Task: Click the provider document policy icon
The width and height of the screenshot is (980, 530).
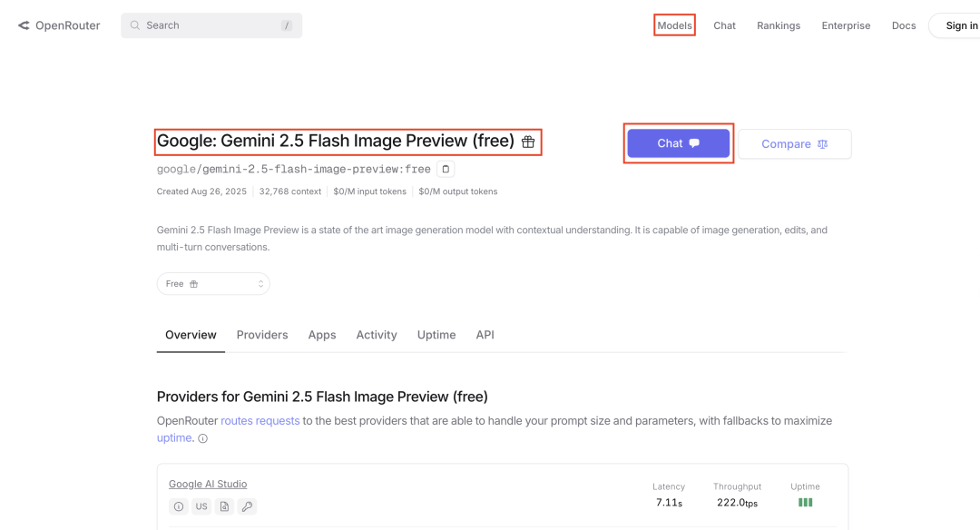Action: pos(224,506)
